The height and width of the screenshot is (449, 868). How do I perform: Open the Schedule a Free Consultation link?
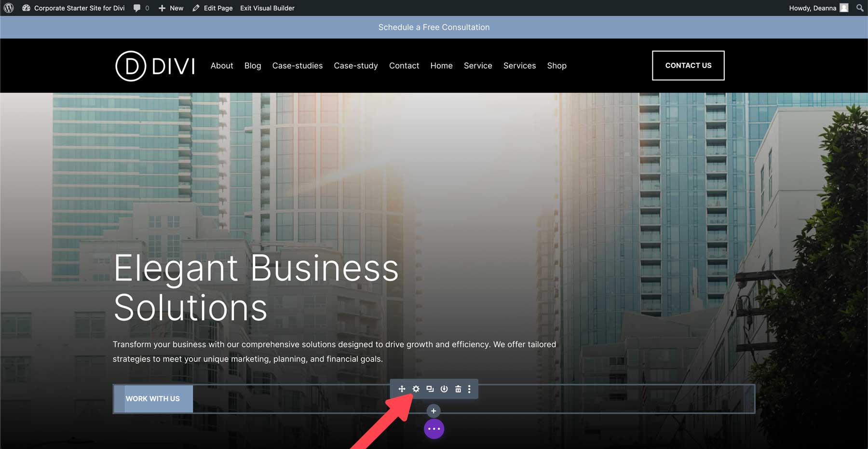pos(434,27)
